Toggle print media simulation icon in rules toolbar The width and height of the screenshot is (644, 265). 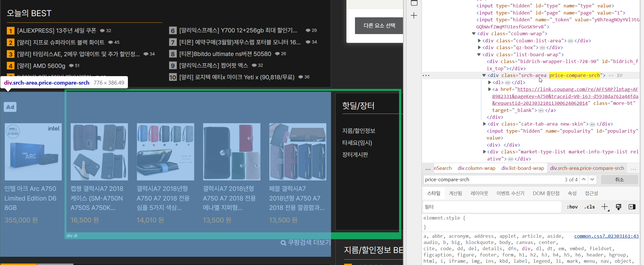tap(619, 207)
